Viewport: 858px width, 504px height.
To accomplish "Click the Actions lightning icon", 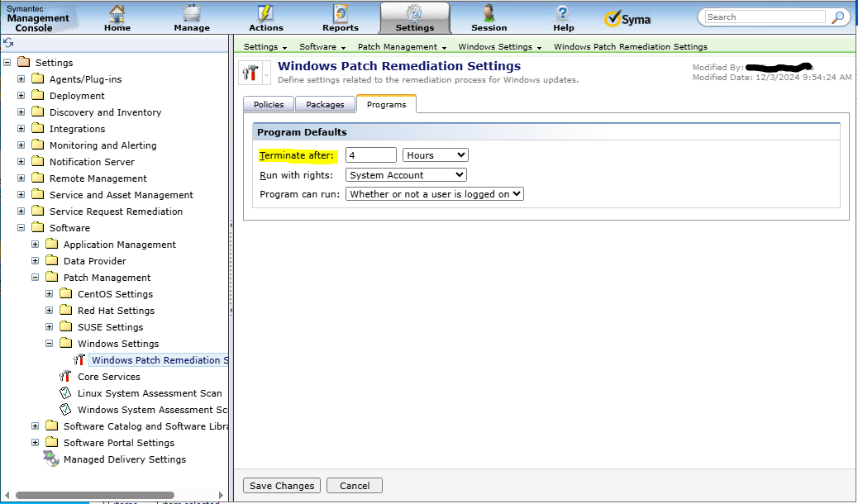I will click(x=265, y=14).
